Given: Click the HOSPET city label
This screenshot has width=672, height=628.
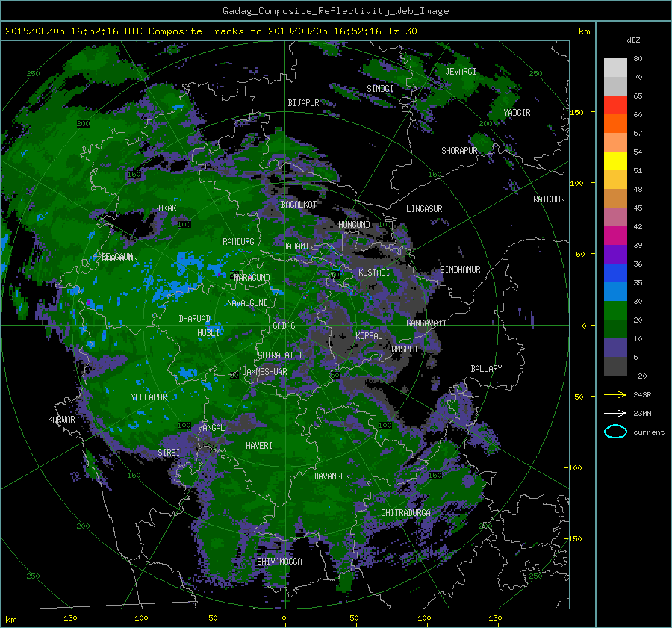Looking at the screenshot, I should (405, 349).
